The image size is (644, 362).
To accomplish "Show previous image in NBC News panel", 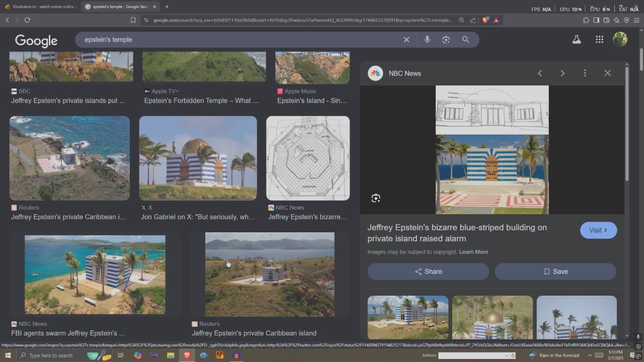I will point(540,73).
